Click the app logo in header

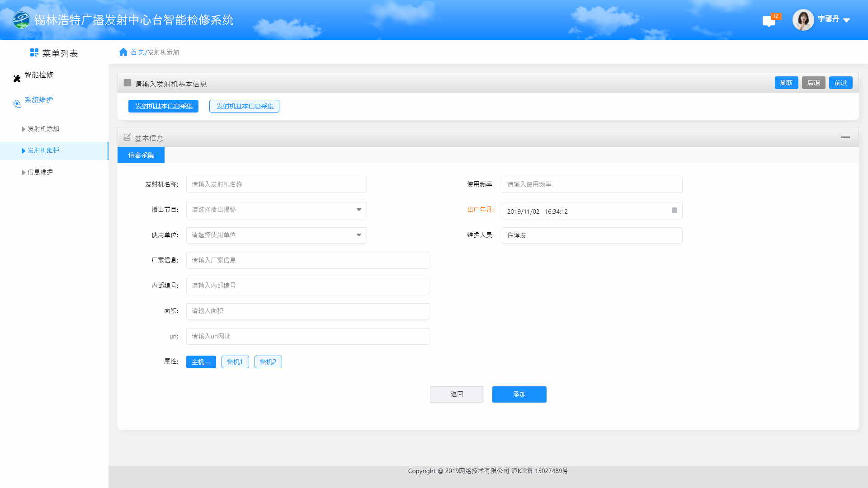(x=21, y=20)
